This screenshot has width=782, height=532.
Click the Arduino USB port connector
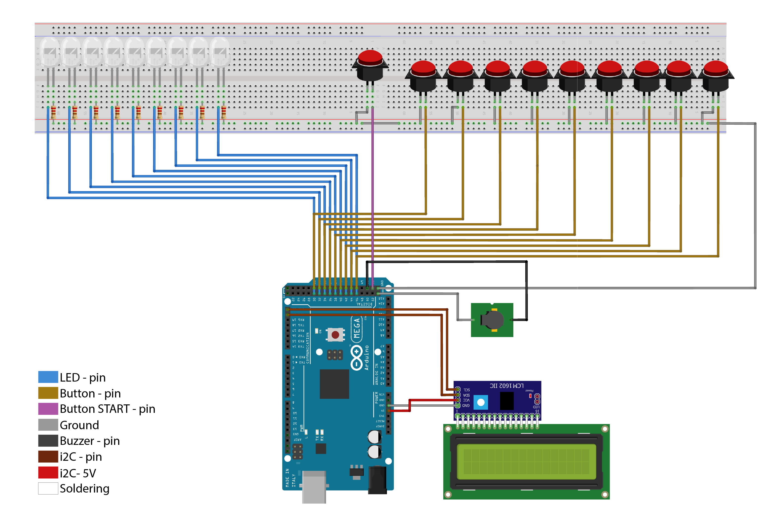click(314, 487)
